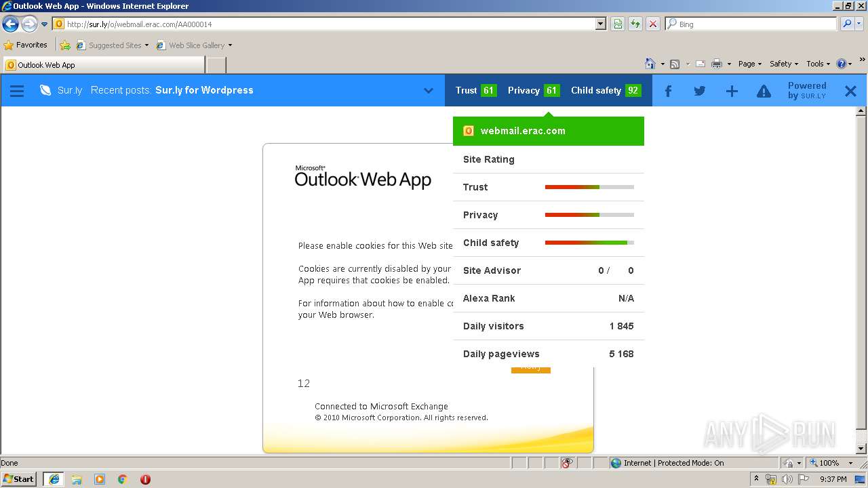This screenshot has height=488, width=868.
Task: Click the Child safety 92 rating
Action: [x=606, y=90]
